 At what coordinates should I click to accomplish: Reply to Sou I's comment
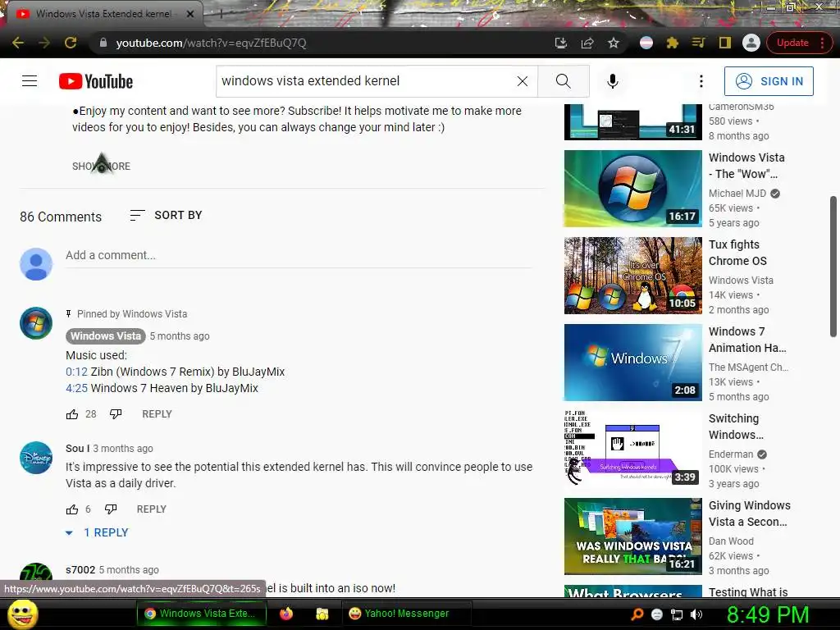point(152,509)
